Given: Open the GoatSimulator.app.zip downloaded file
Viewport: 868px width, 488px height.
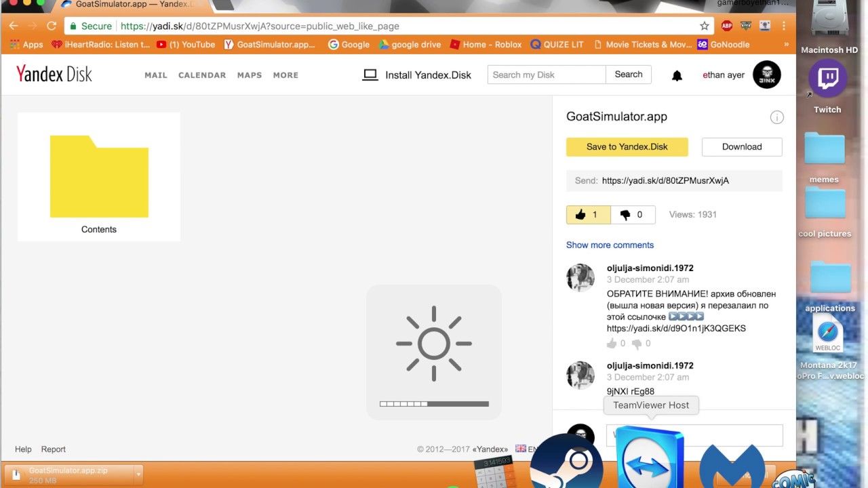Looking at the screenshot, I should [68, 474].
